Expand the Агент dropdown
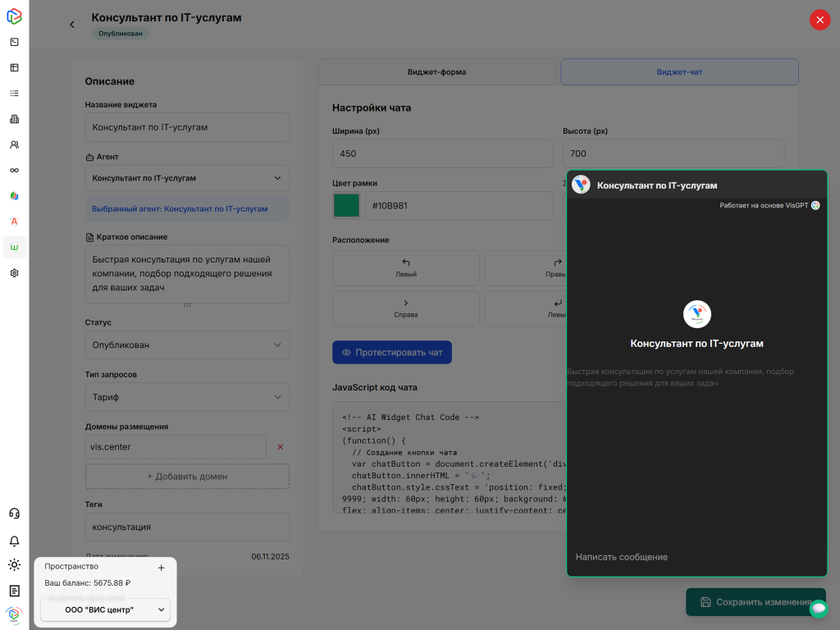The width and height of the screenshot is (840, 630). (187, 178)
